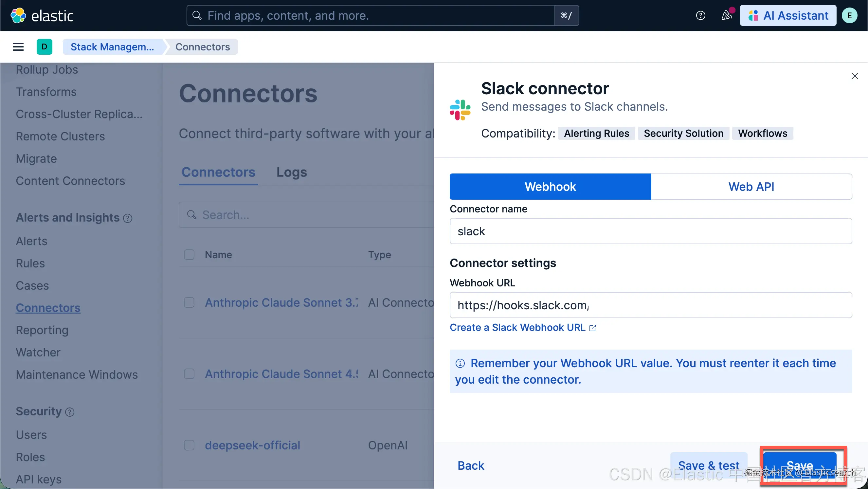Click the D space selector badge
This screenshot has height=489, width=868.
click(x=44, y=47)
